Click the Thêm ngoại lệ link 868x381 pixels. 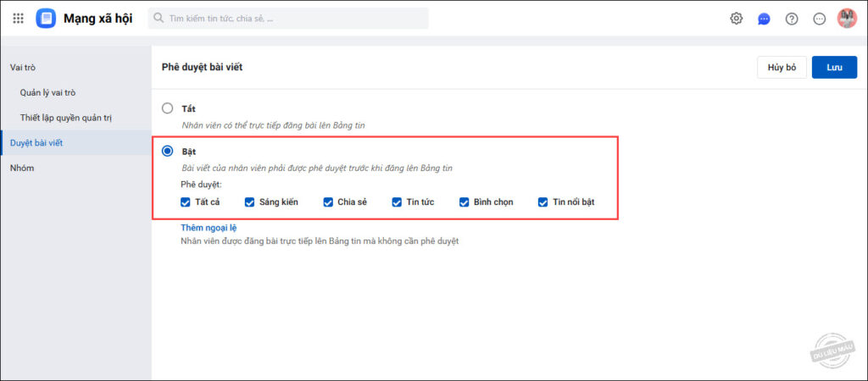[x=208, y=228]
